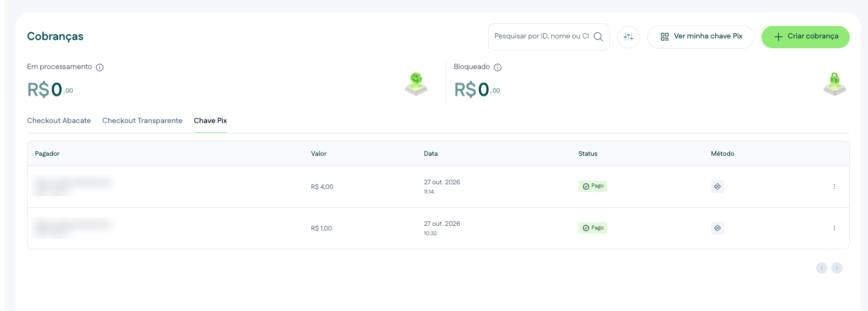Open three-dot menu for R$ 1,00 charge
The height and width of the screenshot is (311, 868).
click(x=834, y=228)
